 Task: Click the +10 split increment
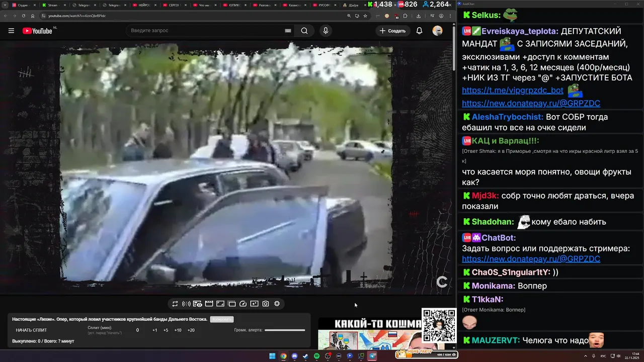pyautogui.click(x=178, y=330)
